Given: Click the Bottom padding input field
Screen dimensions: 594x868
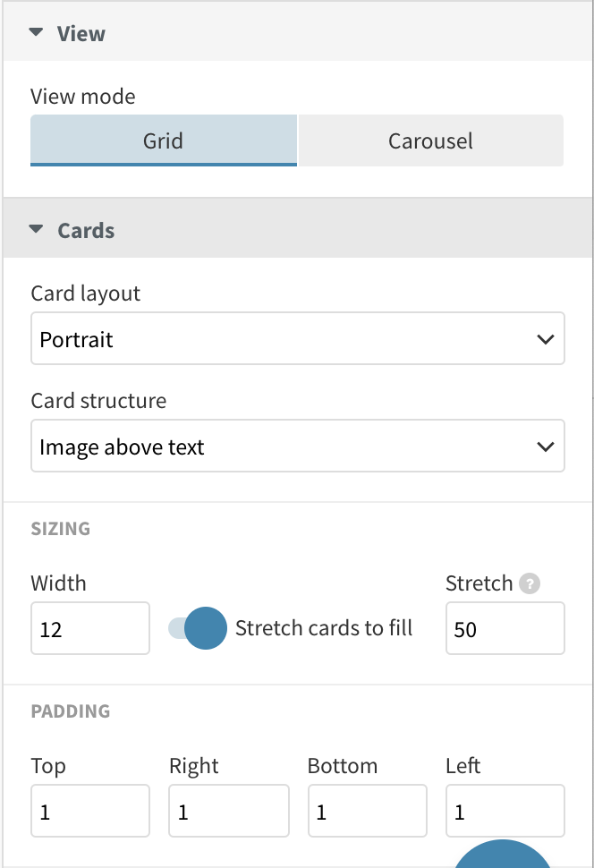Looking at the screenshot, I should 368,811.
